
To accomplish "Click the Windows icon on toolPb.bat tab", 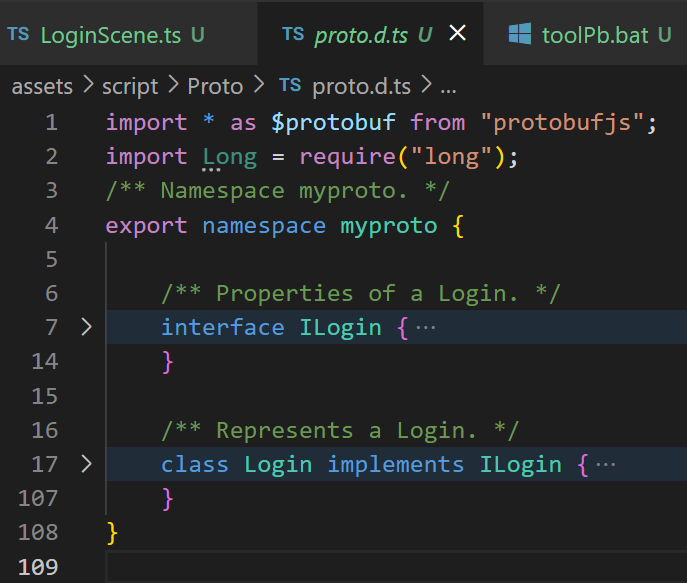I will [520, 34].
